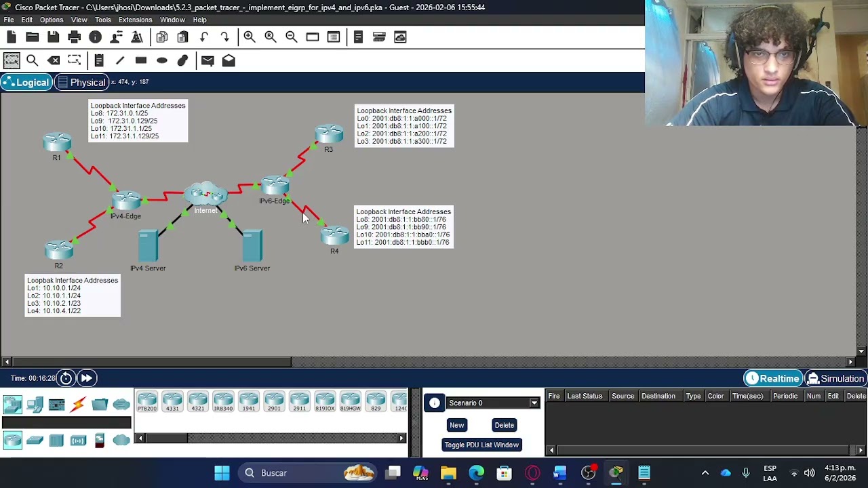The height and width of the screenshot is (488, 868).
Task: Undo the last action via the toolbar arrow
Action: [x=203, y=37]
